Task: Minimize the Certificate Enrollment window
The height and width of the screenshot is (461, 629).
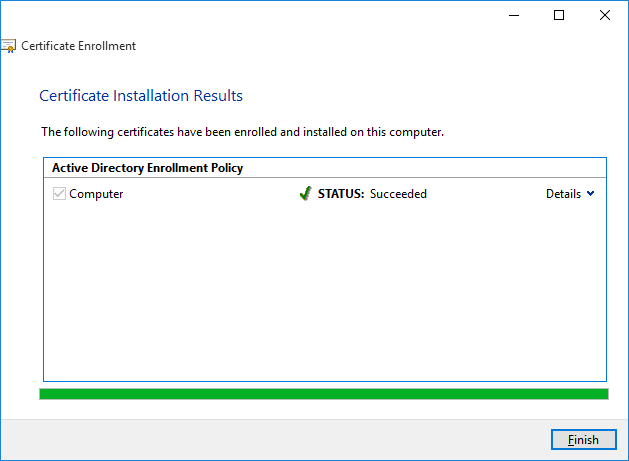Action: (x=513, y=15)
